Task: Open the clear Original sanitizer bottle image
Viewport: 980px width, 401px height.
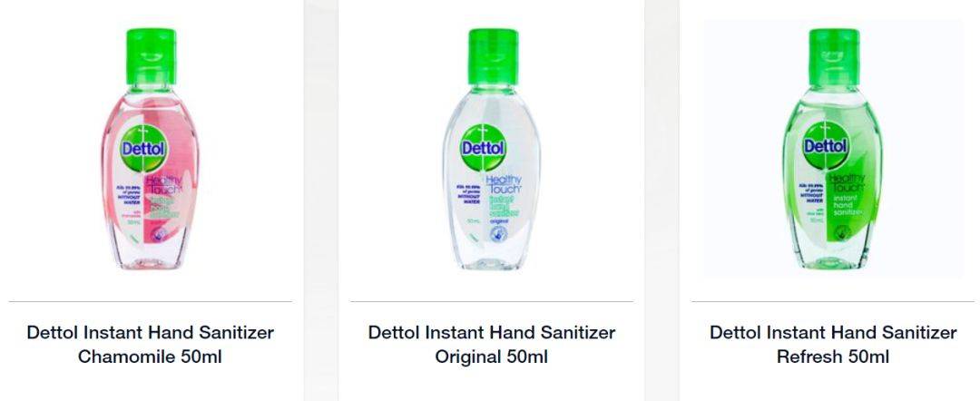Action: (x=492, y=149)
